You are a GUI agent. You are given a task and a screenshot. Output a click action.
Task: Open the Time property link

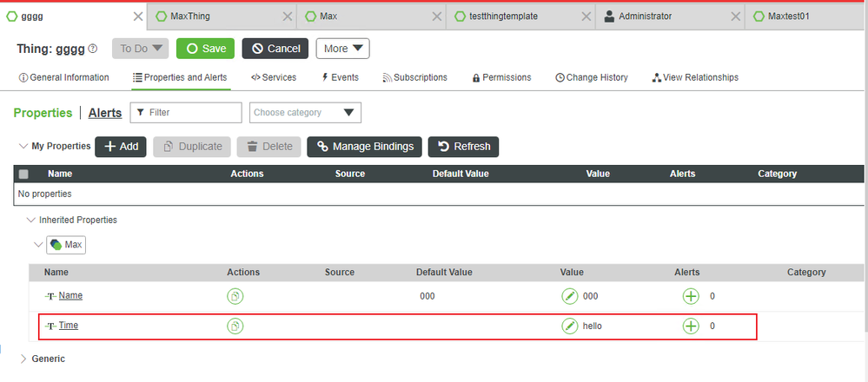coord(69,326)
